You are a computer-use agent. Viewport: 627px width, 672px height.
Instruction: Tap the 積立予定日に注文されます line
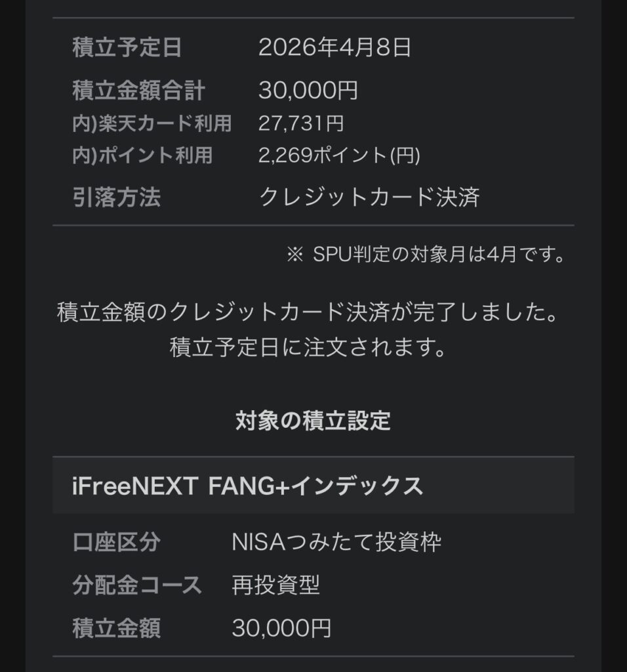pyautogui.click(x=308, y=347)
